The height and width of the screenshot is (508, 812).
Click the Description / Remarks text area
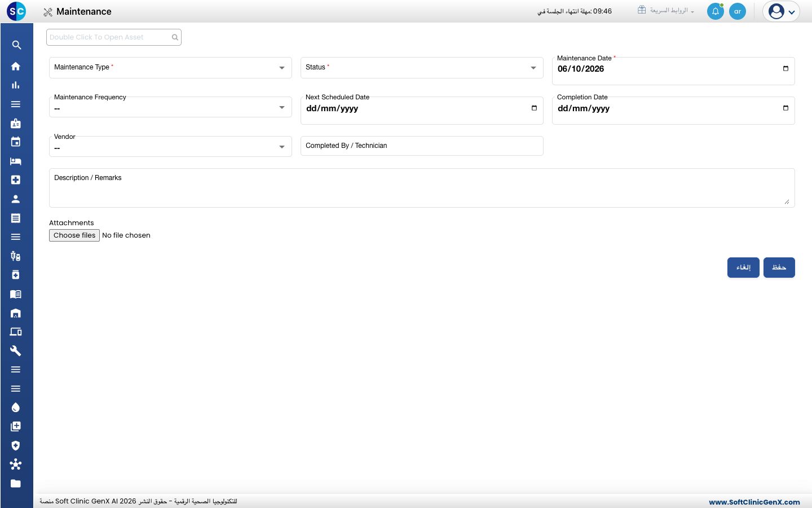[422, 188]
